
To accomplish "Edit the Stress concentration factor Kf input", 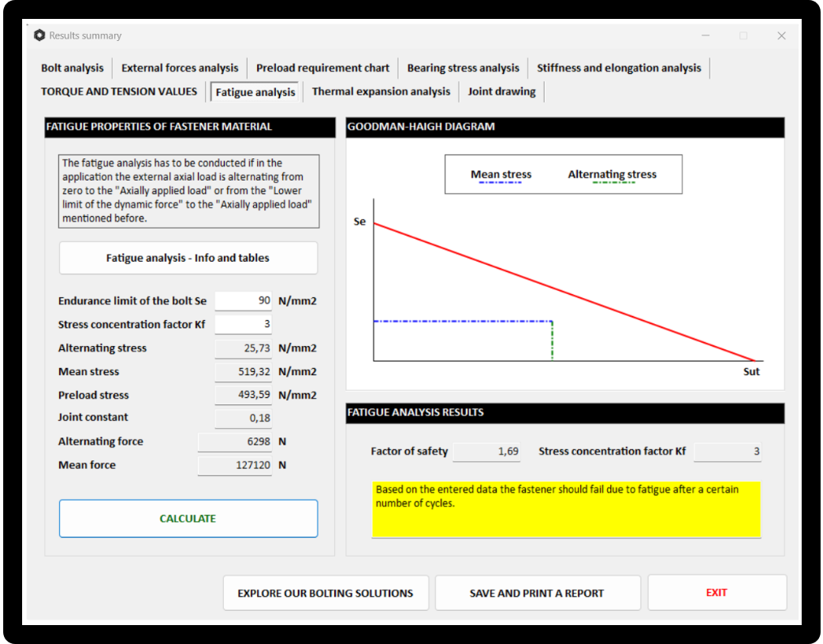I will pyautogui.click(x=243, y=324).
